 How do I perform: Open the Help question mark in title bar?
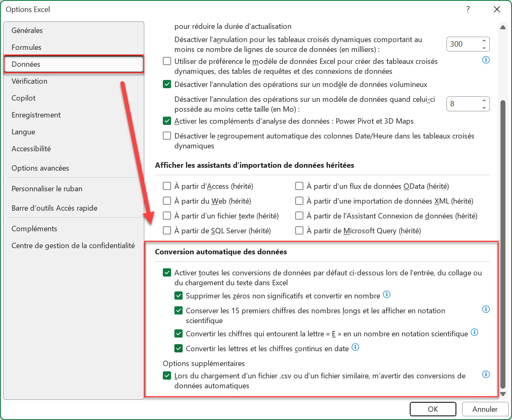click(468, 9)
